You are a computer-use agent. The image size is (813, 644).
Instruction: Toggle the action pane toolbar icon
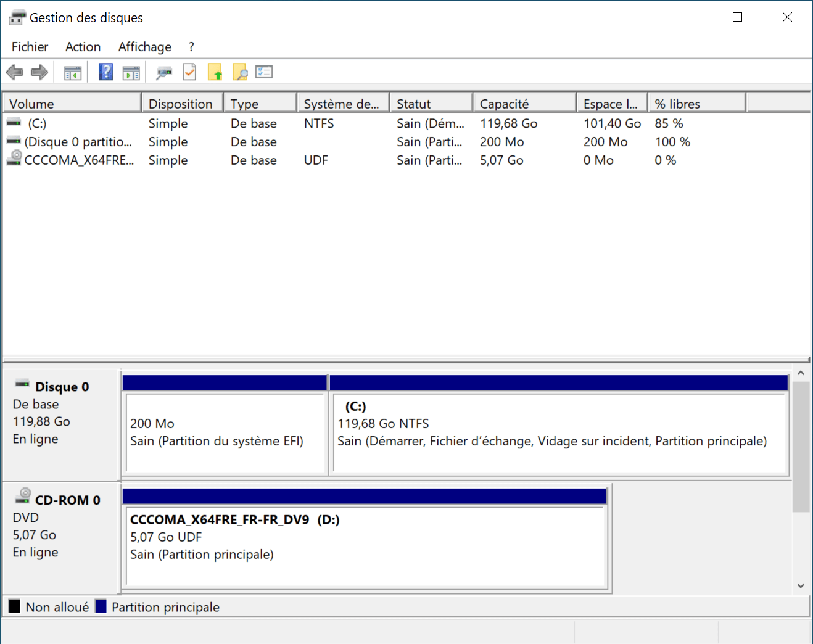point(131,73)
